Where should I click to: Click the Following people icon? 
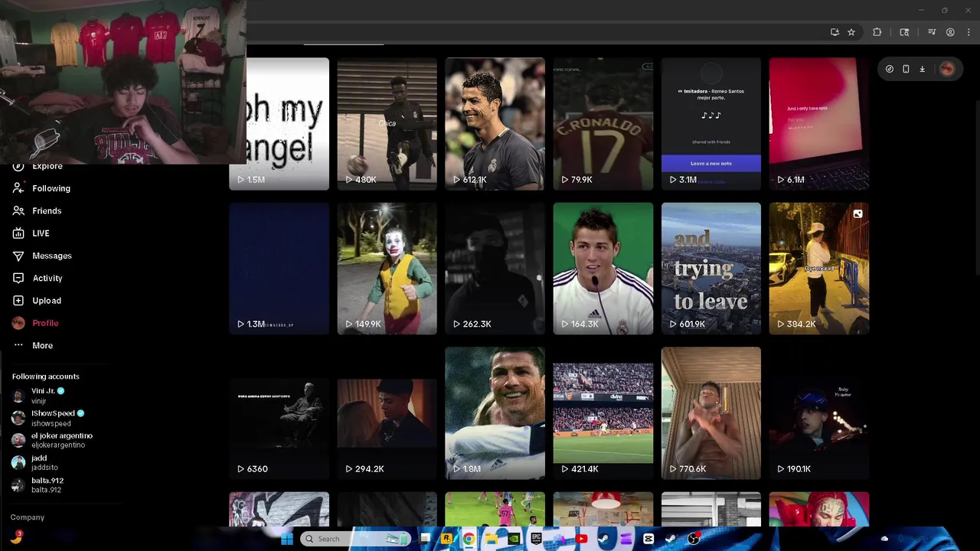(x=18, y=188)
